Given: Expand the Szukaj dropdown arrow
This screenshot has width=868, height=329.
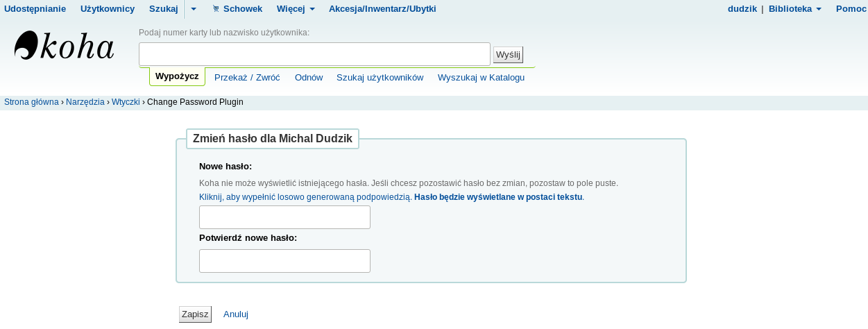Looking at the screenshot, I should (194, 9).
